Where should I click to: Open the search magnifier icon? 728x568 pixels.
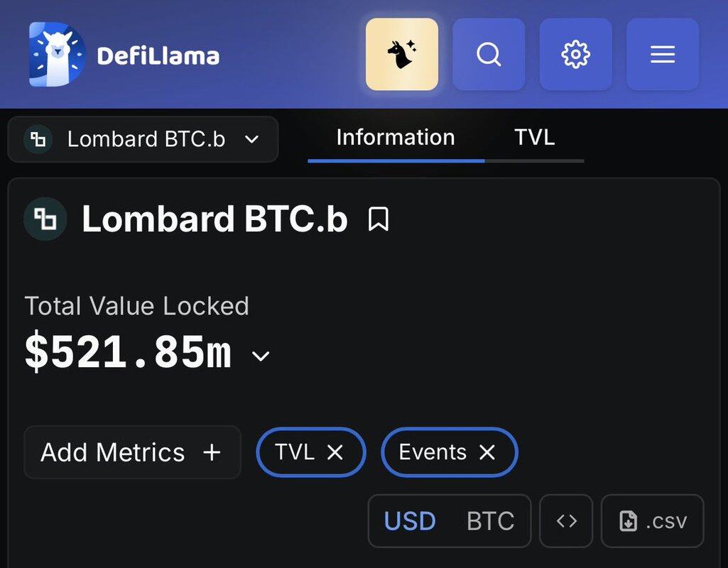click(x=489, y=55)
